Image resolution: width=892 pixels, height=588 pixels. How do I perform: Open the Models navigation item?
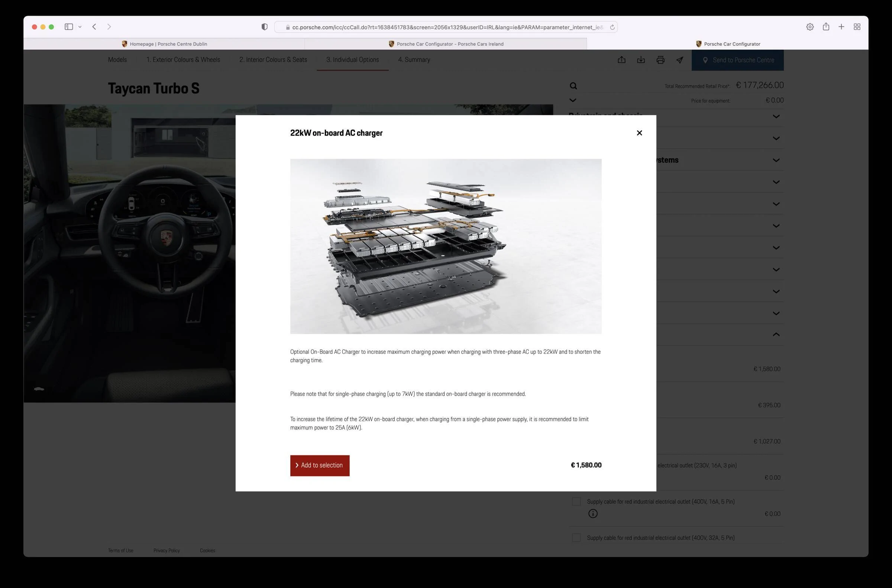[117, 59]
